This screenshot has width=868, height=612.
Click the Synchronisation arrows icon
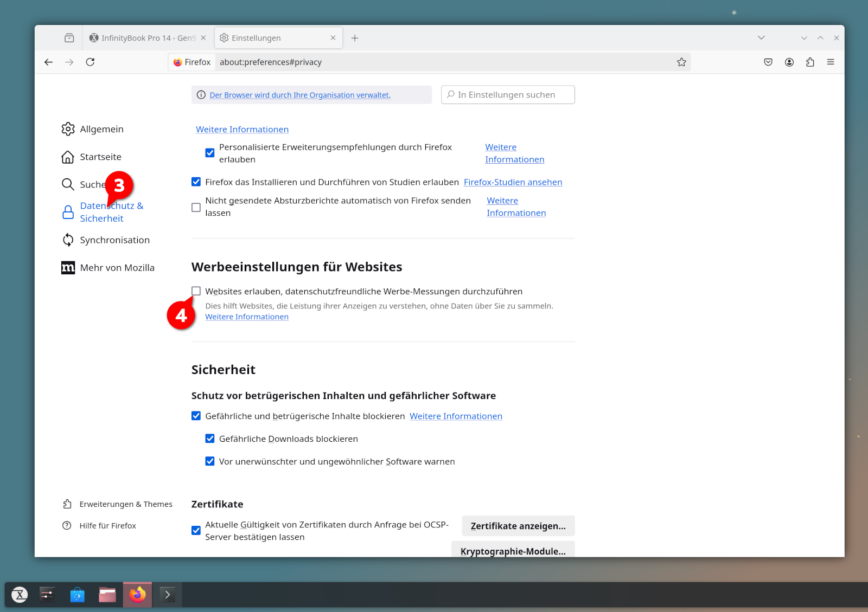click(68, 240)
